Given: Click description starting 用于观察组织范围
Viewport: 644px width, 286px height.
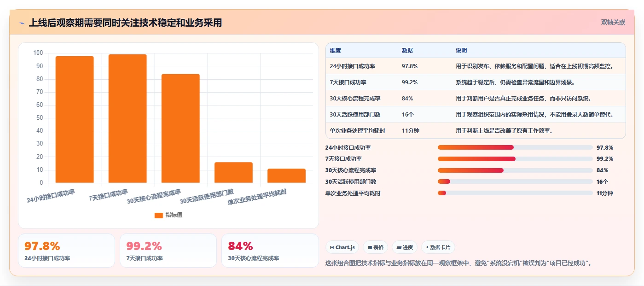Looking at the screenshot, I should (535, 115).
